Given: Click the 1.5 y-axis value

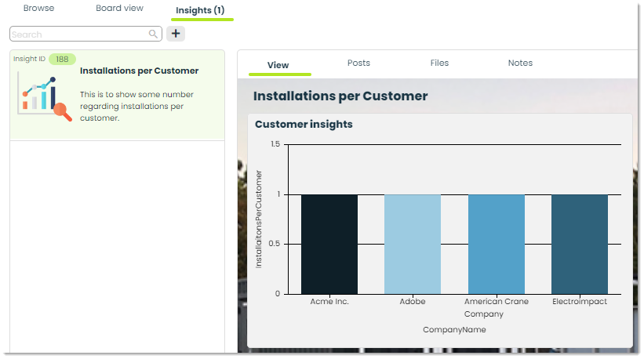Looking at the screenshot, I should [x=275, y=144].
